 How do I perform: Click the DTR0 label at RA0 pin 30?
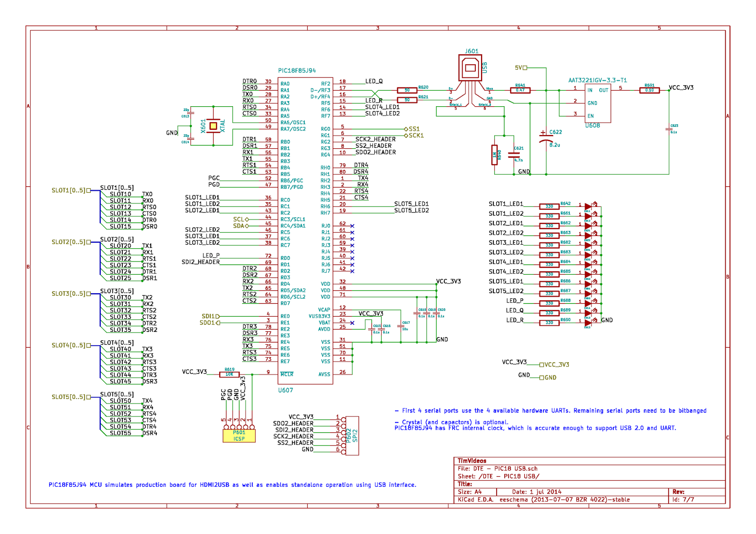(249, 81)
